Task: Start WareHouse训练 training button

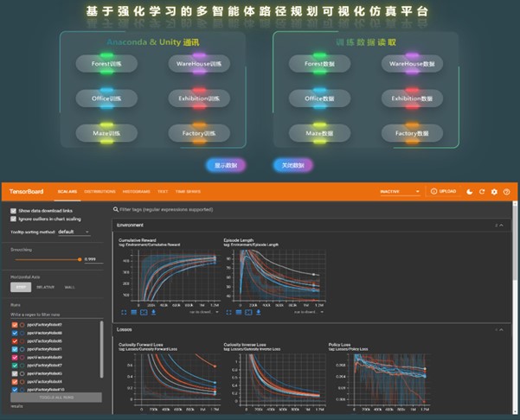Action: coord(199,64)
